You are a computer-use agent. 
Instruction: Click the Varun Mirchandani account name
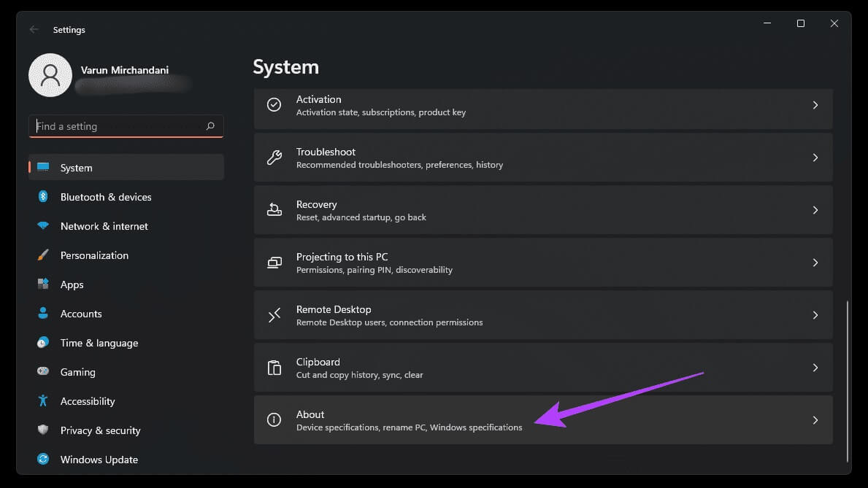pyautogui.click(x=125, y=70)
